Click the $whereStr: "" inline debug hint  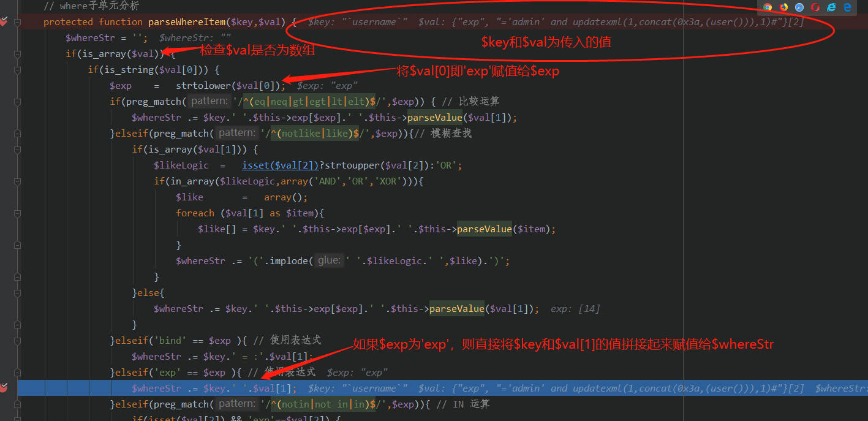coord(195,38)
